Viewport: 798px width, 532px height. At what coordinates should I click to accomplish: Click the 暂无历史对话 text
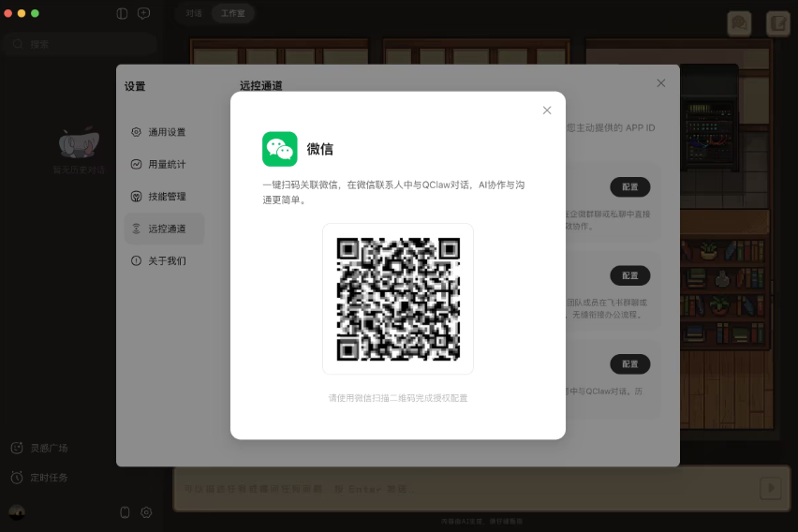click(x=79, y=170)
